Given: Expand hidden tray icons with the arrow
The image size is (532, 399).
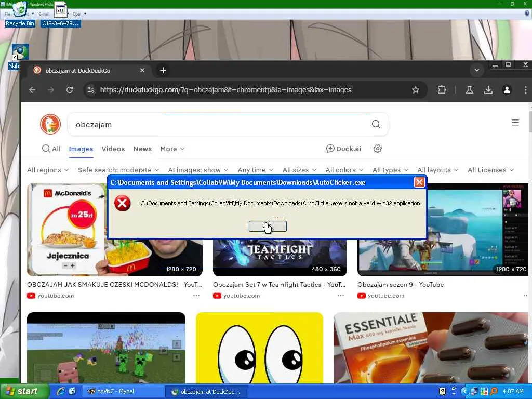Looking at the screenshot, I should click(x=464, y=391).
